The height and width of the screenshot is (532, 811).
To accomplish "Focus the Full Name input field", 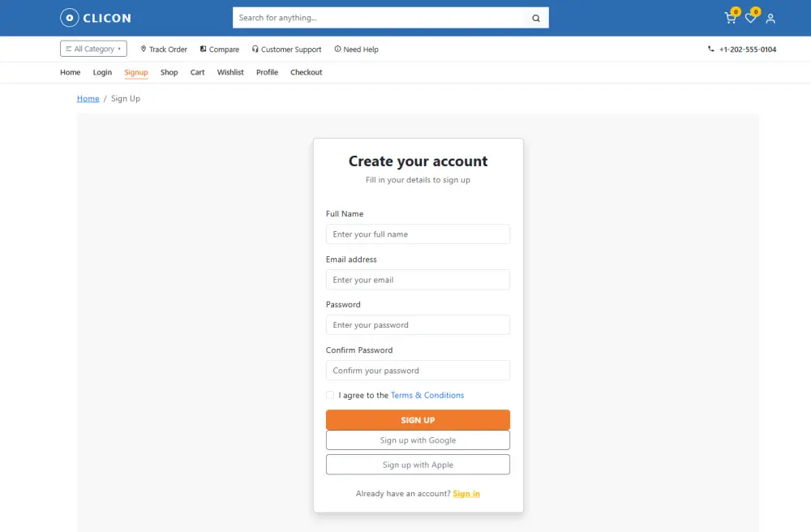I will click(x=418, y=234).
